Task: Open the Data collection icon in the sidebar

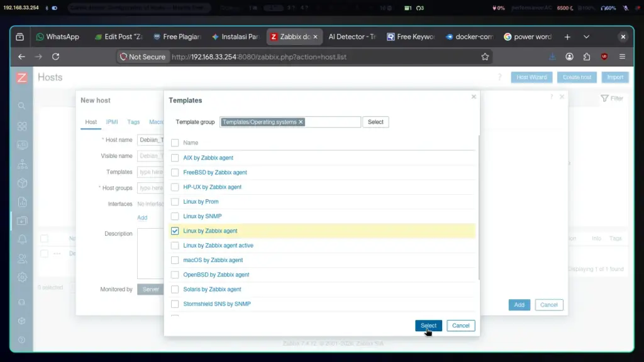Action: [22, 221]
